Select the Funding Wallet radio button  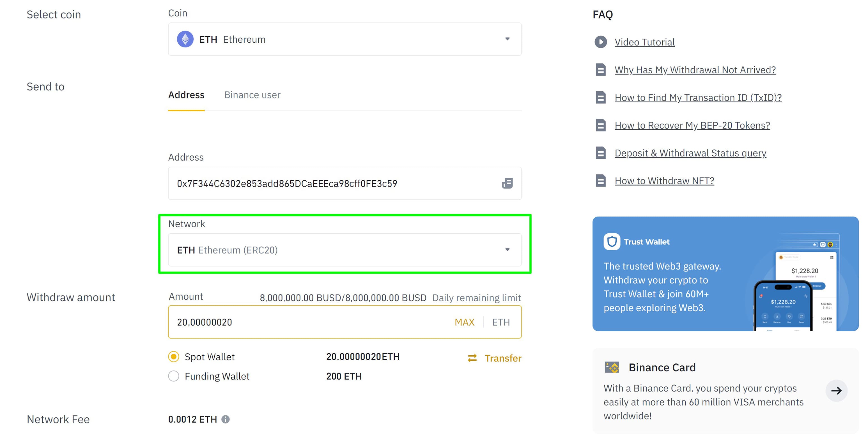click(x=173, y=376)
